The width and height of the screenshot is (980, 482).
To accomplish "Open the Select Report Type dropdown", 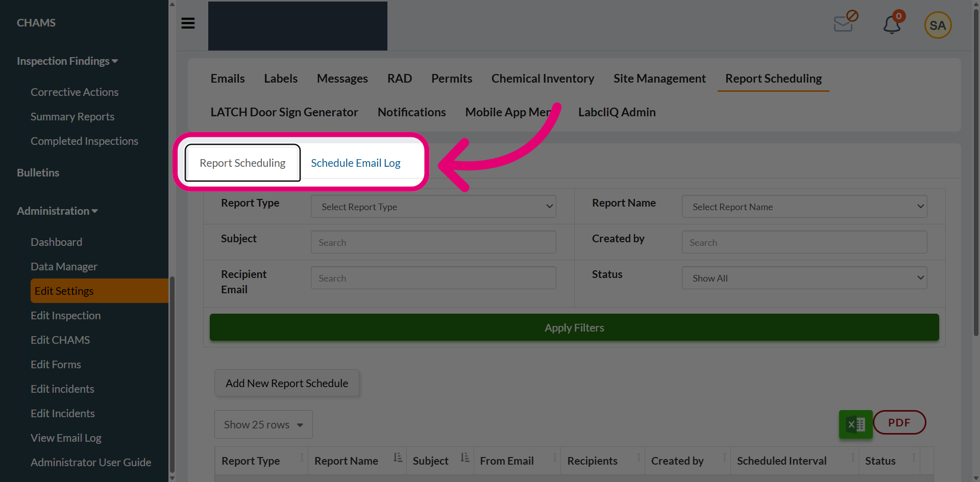I will tap(433, 207).
